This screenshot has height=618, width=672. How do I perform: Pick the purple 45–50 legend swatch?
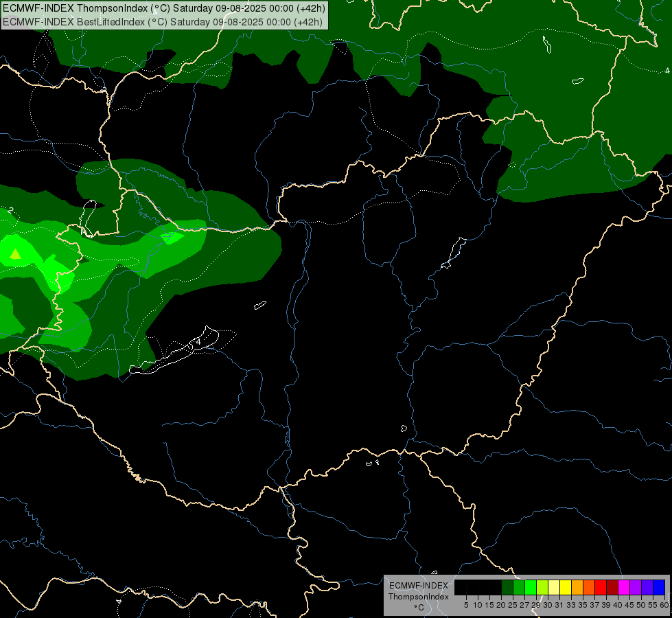coord(636,587)
